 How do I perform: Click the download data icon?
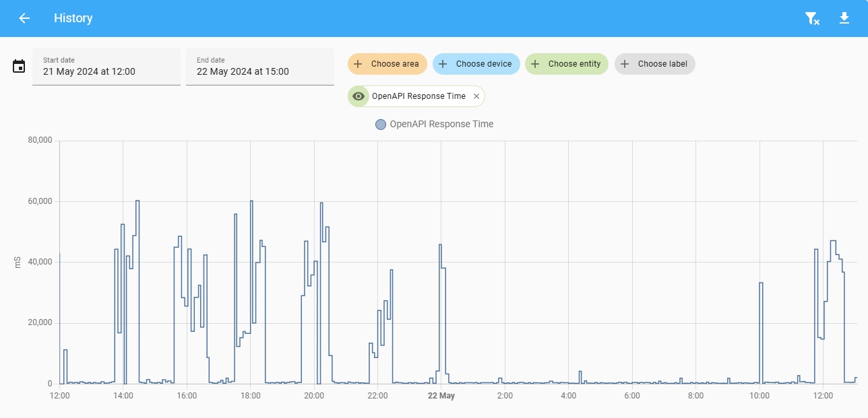(844, 18)
